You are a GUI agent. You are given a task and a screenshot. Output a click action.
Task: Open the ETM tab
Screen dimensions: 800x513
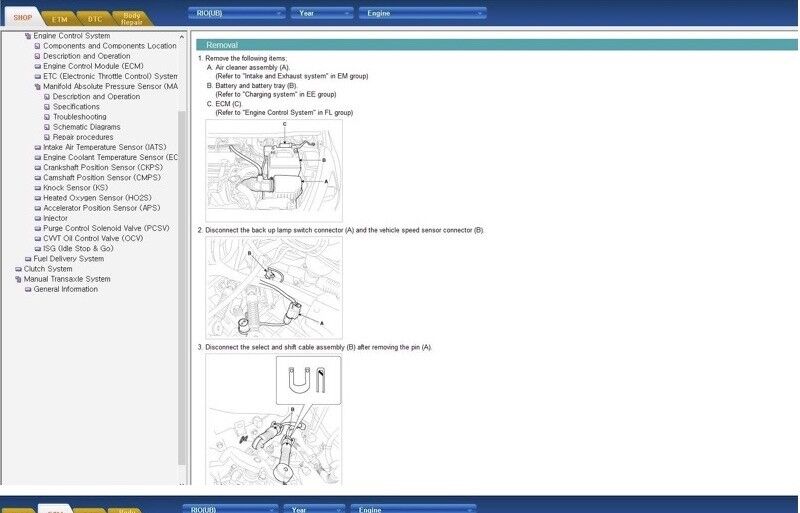(60, 17)
